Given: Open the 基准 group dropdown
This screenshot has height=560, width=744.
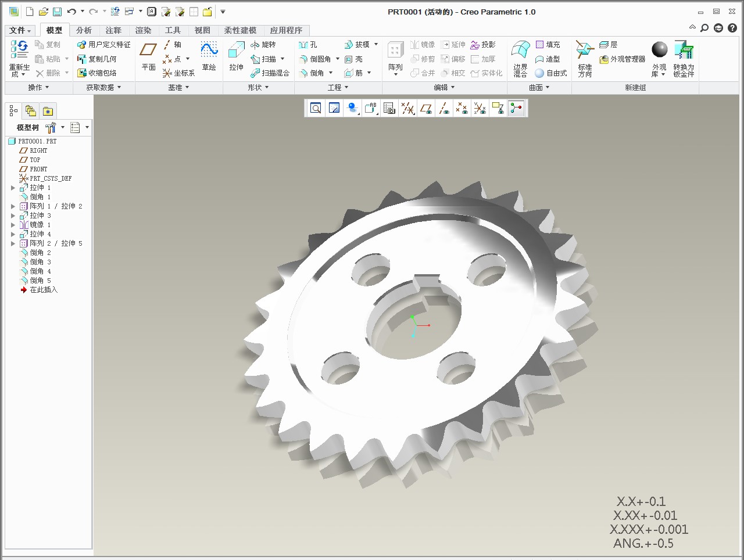Looking at the screenshot, I should point(178,88).
